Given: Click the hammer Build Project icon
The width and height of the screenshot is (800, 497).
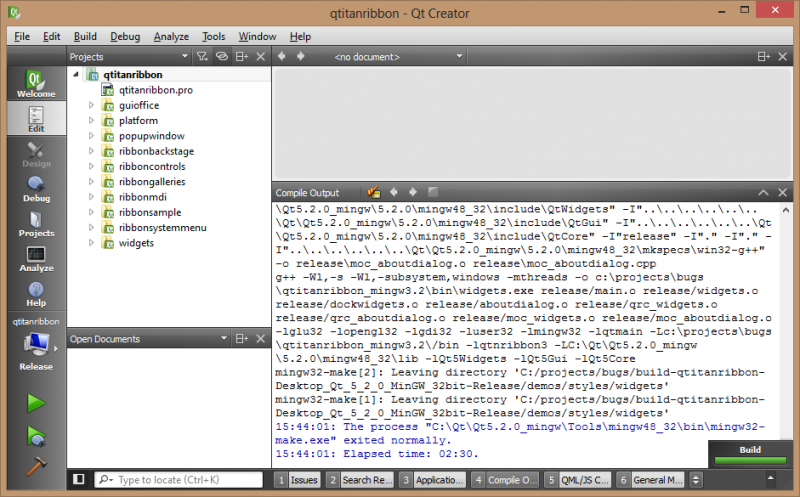Looking at the screenshot, I should (36, 467).
